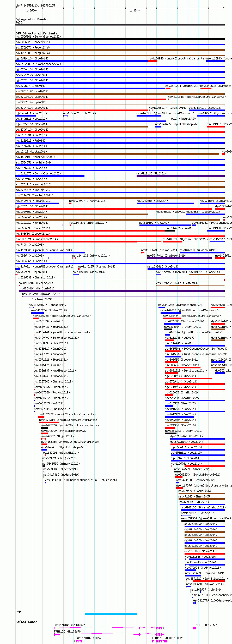Open the Cytogenetic Bands track heading
Screen dimensions: 232x644
31,19
